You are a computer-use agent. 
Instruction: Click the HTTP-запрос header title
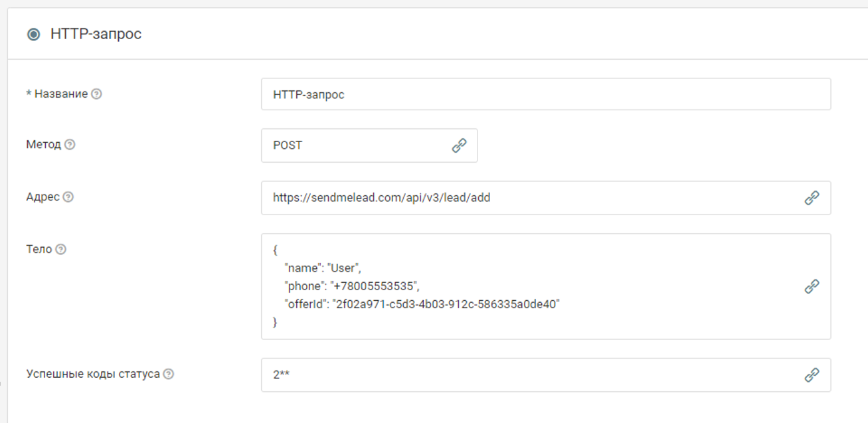tap(96, 34)
